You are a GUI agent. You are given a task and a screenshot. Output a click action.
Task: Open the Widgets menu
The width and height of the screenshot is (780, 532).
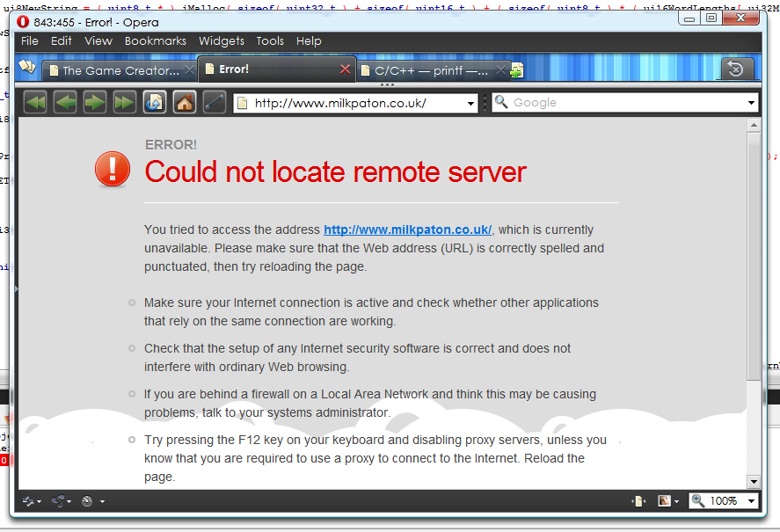(222, 41)
